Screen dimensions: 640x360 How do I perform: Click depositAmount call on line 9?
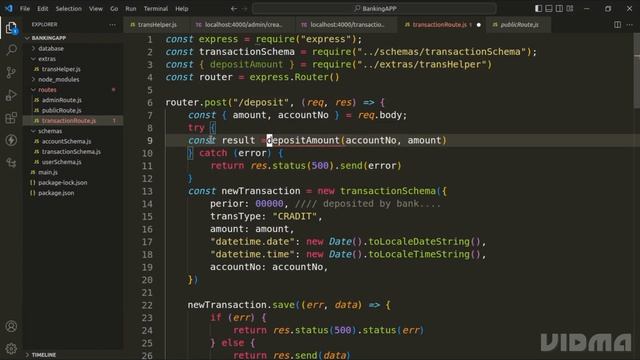303,140
